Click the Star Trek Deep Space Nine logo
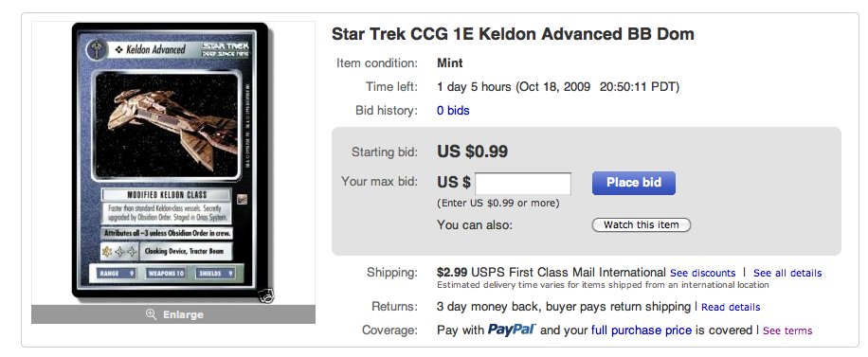The image size is (868, 357). click(x=226, y=49)
